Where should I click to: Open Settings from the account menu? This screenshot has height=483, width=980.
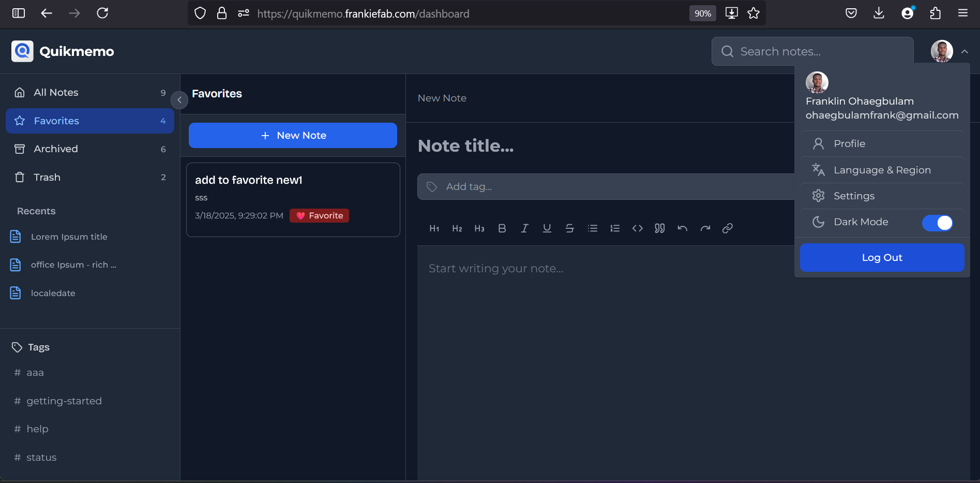tap(853, 196)
